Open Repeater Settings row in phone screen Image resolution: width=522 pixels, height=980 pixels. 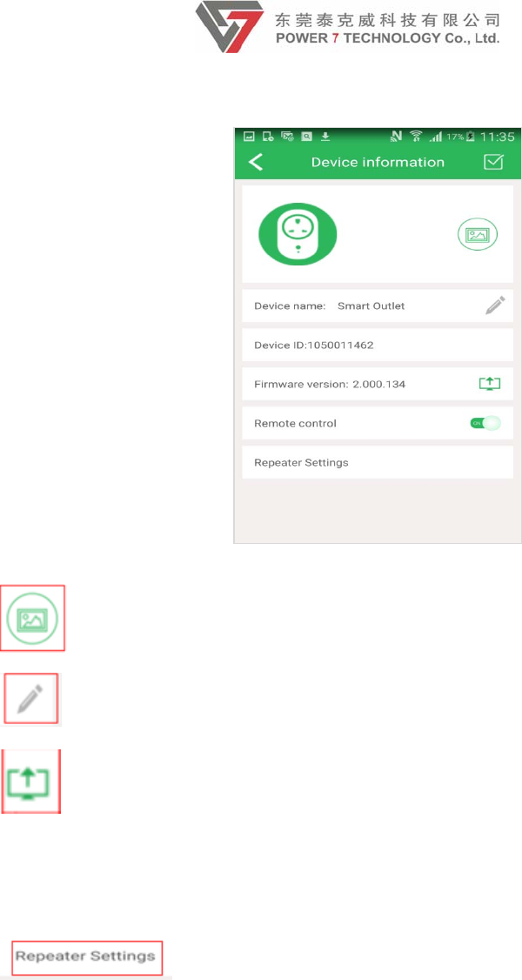click(378, 462)
